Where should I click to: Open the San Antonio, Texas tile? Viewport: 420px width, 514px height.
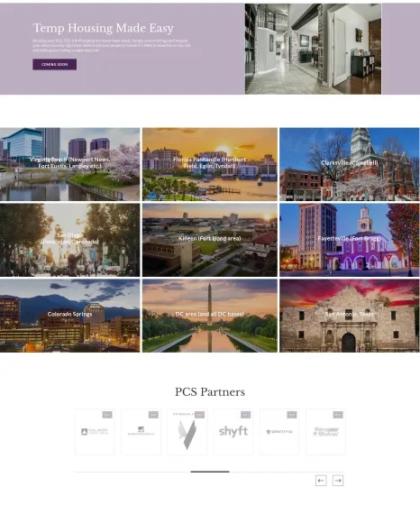click(350, 316)
